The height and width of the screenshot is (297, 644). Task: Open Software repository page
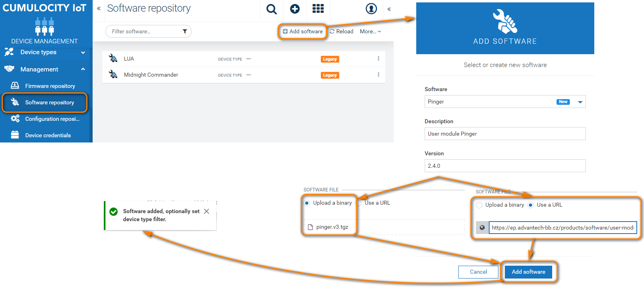[50, 102]
